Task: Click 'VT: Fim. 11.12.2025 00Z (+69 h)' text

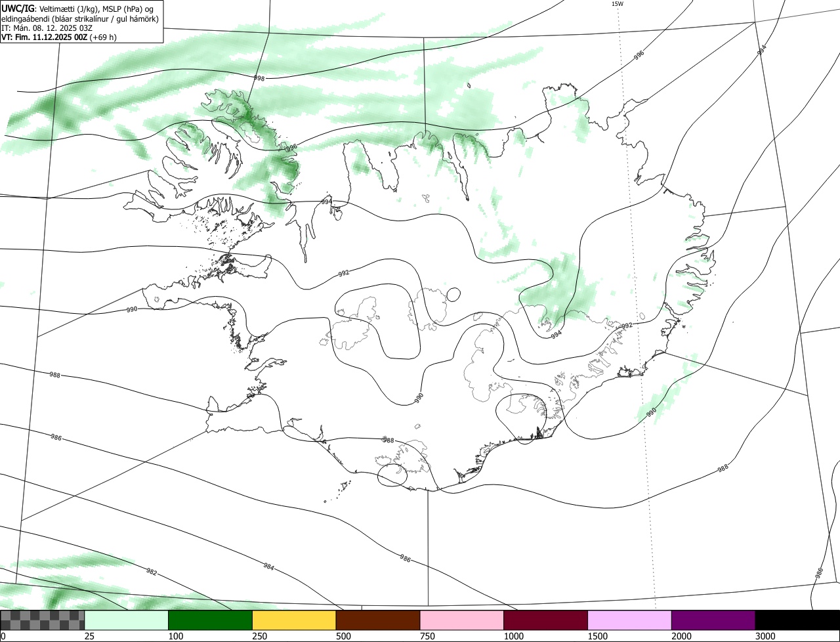Action: tap(59, 37)
